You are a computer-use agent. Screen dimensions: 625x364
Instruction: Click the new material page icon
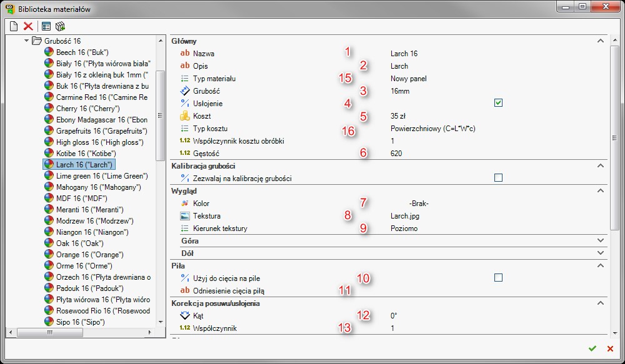pyautogui.click(x=13, y=26)
